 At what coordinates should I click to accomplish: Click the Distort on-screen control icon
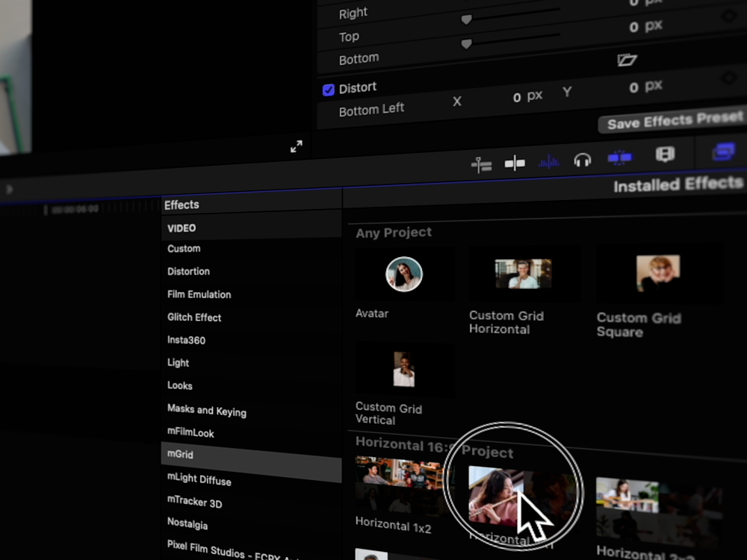(x=627, y=60)
